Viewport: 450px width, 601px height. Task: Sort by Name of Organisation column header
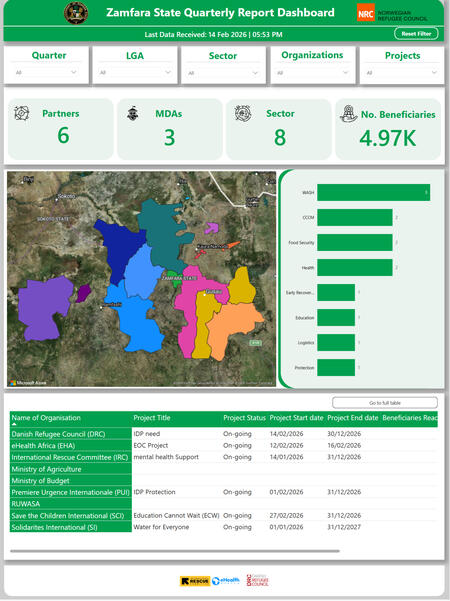[46, 418]
